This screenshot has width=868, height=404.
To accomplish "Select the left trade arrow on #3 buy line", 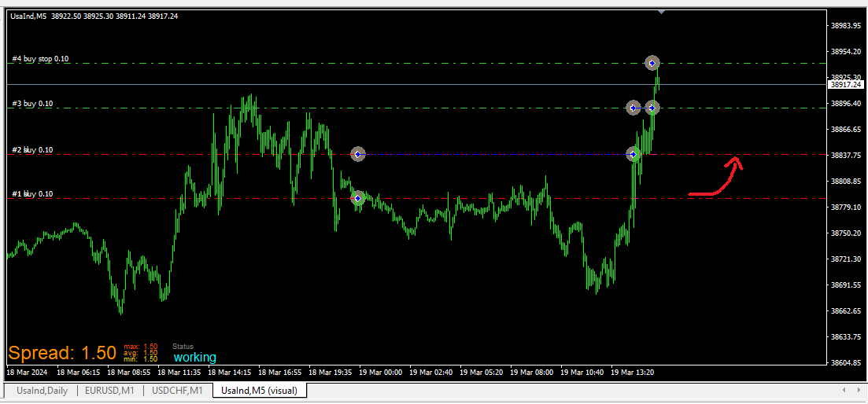I will (x=633, y=108).
